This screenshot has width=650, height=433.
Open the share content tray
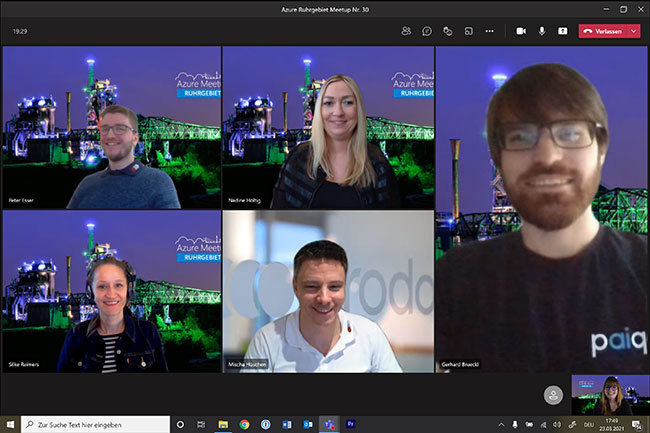563,31
